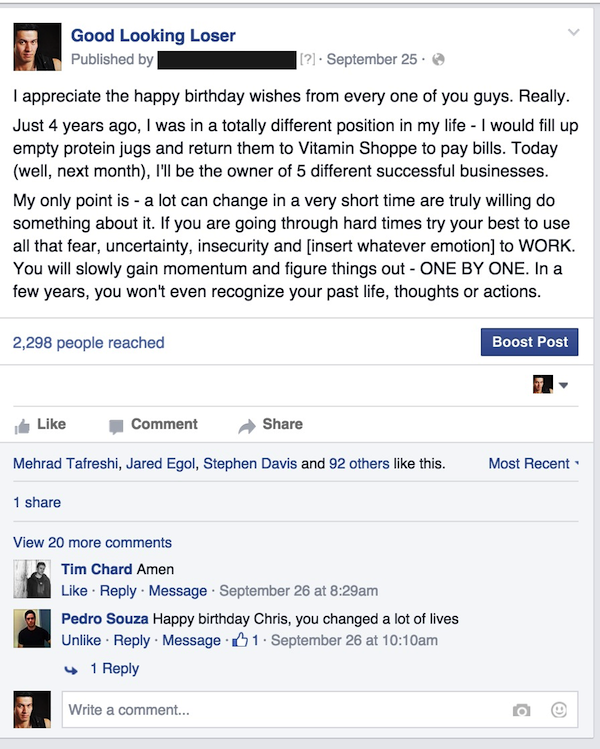Like Tim Chard's comment
The image size is (600, 749).
pos(74,591)
